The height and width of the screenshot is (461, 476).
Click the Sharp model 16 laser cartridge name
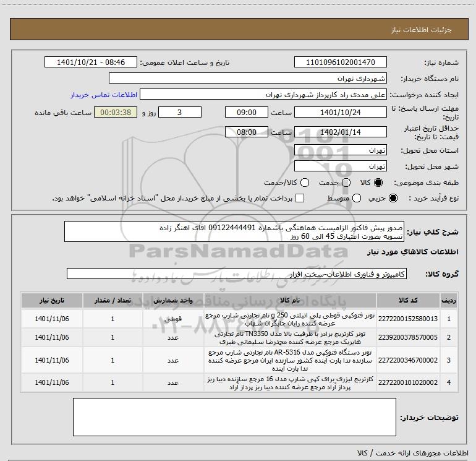tap(290, 383)
